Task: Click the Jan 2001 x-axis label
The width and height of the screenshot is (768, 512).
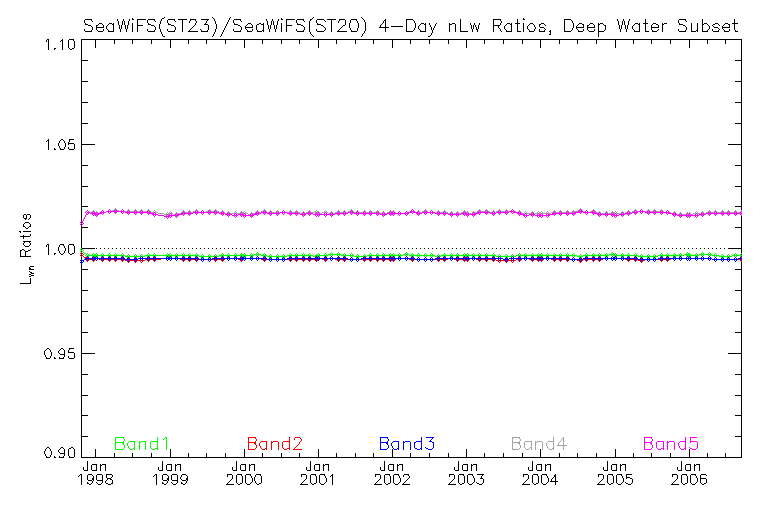Action: (318, 473)
